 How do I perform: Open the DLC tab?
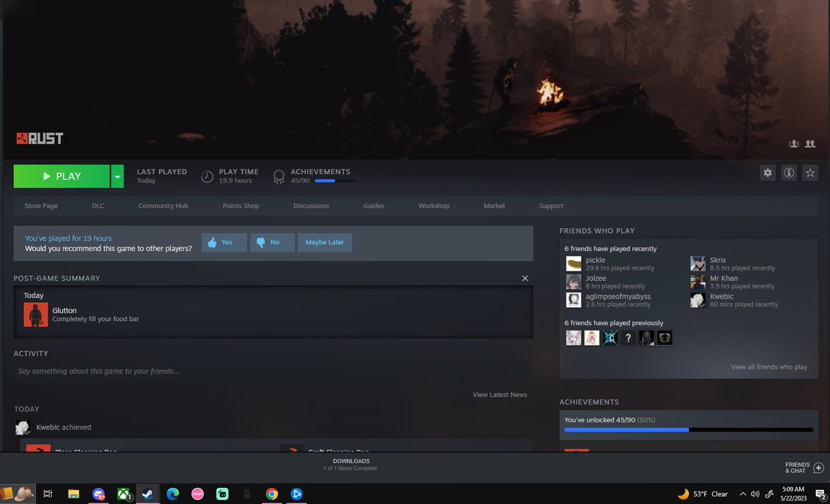[98, 206]
